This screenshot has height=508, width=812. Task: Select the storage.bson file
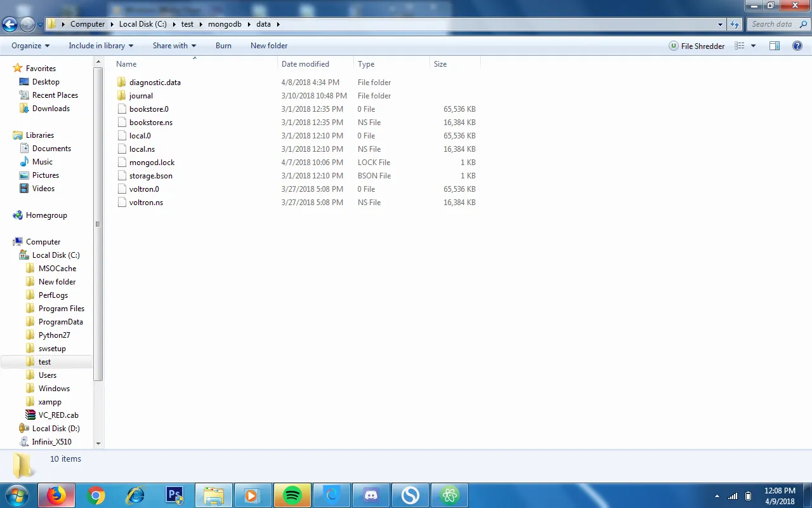pyautogui.click(x=151, y=176)
